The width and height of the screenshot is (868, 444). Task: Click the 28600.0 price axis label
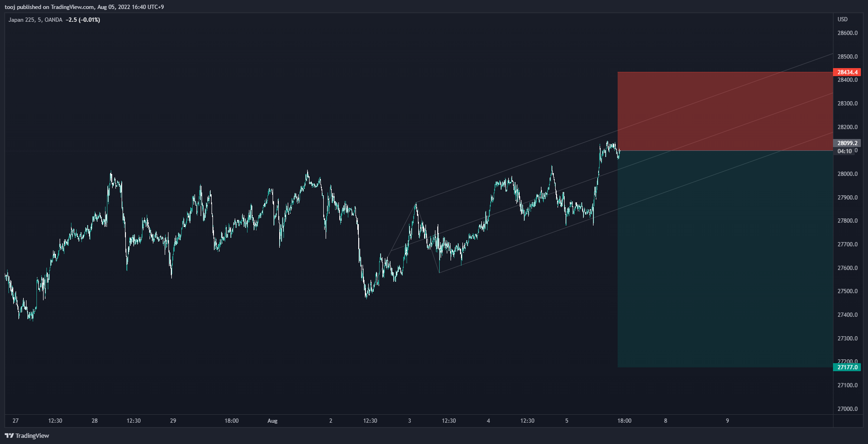(x=847, y=33)
